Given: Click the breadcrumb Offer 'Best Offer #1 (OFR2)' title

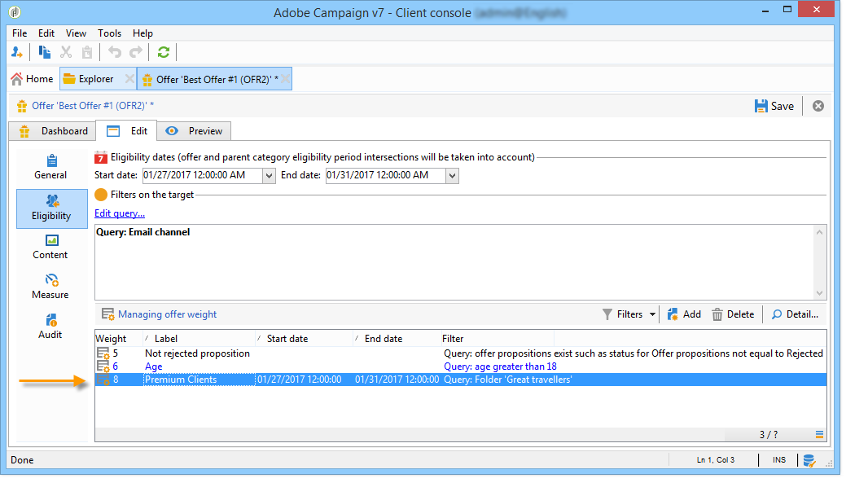Looking at the screenshot, I should (x=93, y=106).
